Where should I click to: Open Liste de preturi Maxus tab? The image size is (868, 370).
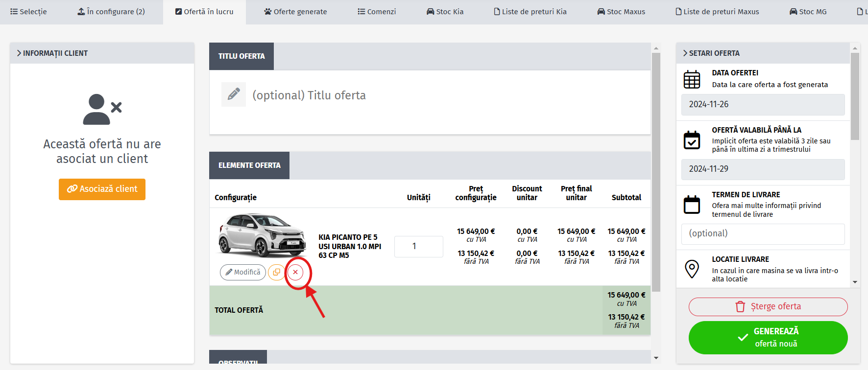click(x=717, y=12)
